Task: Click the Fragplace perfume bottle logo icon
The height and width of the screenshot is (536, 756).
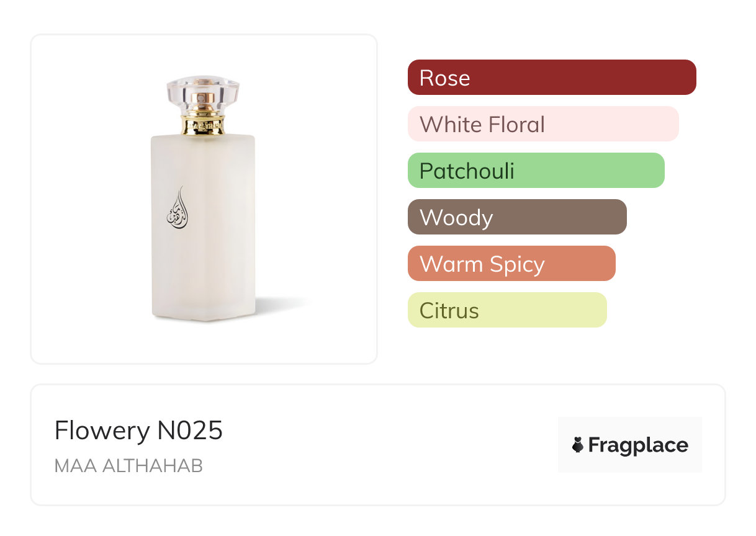Action: point(578,445)
